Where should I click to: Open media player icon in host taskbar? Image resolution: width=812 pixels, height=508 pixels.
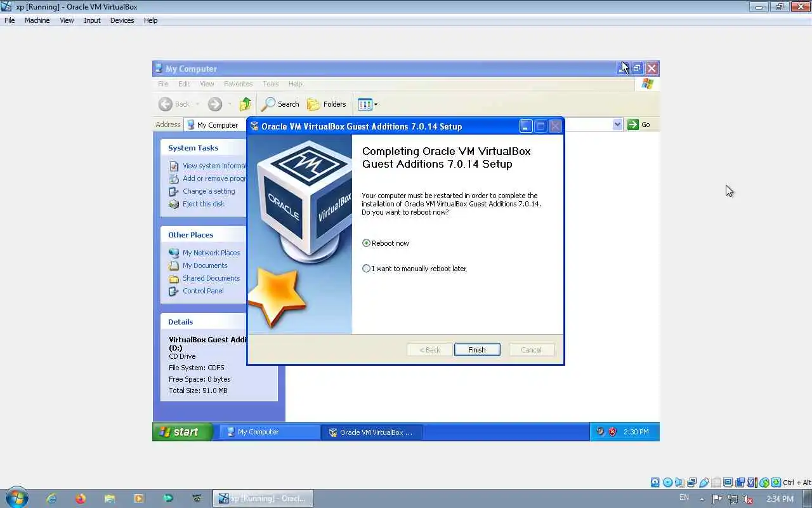point(139,498)
